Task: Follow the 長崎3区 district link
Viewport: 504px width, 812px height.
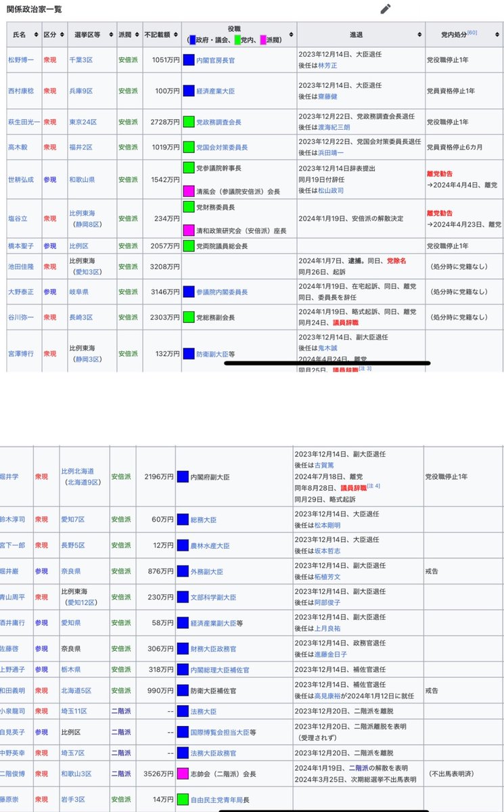Action: (x=83, y=317)
